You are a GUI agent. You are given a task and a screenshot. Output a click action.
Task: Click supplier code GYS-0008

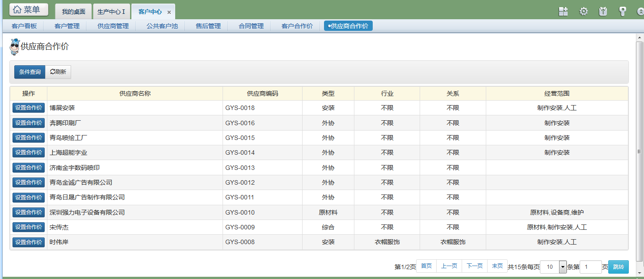point(240,242)
